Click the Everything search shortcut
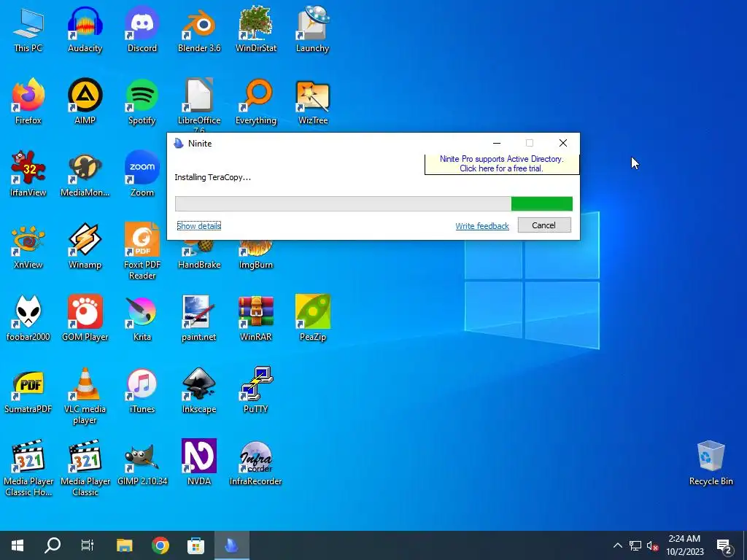 click(256, 101)
